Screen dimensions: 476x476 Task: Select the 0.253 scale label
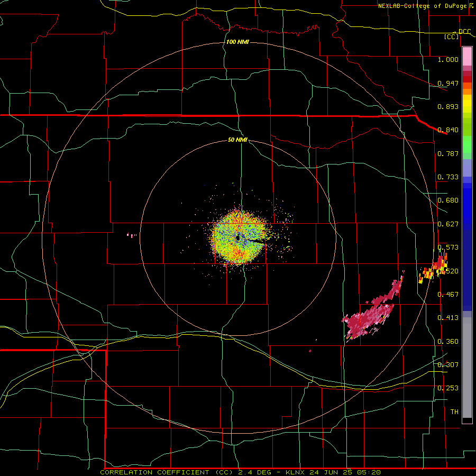pyautogui.click(x=448, y=388)
